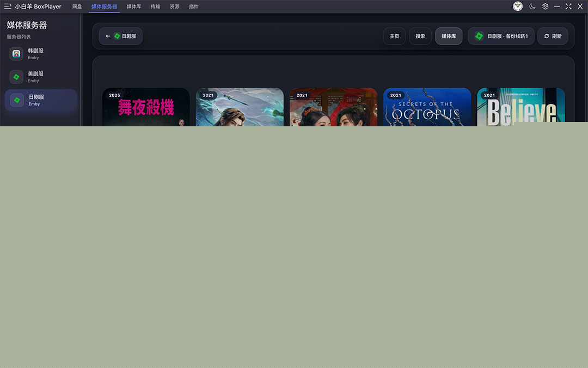The width and height of the screenshot is (588, 368).
Task: Click the 小白羊 BoxPlayer title text
Action: click(x=38, y=7)
